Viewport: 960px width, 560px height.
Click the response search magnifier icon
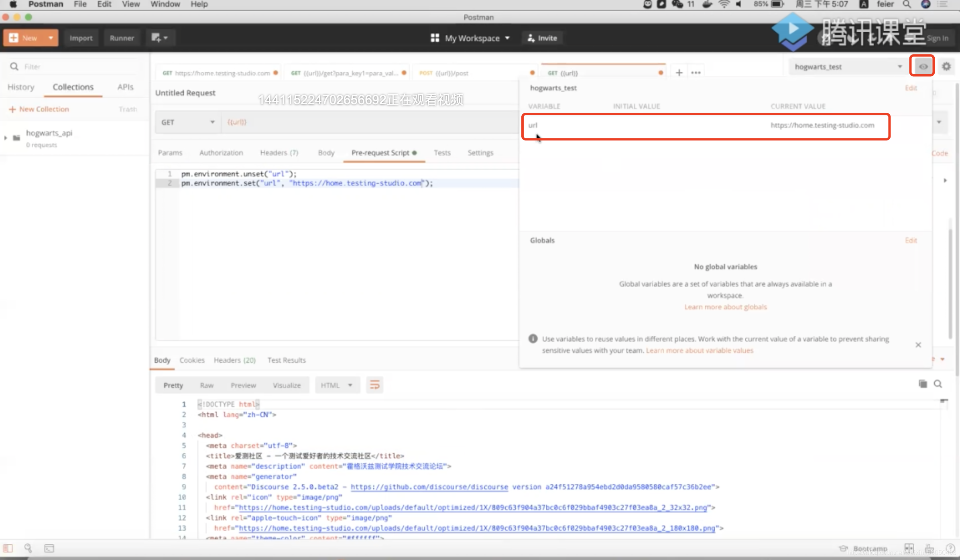click(938, 384)
